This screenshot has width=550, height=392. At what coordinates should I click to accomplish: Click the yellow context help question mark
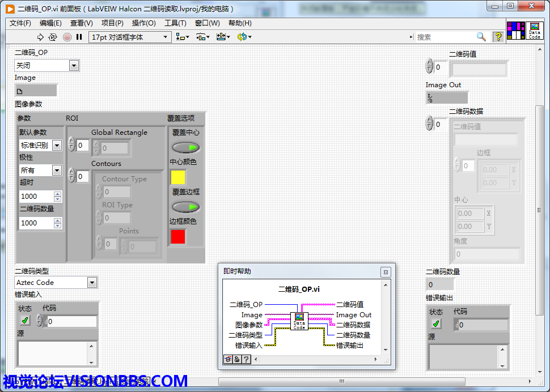pos(498,37)
